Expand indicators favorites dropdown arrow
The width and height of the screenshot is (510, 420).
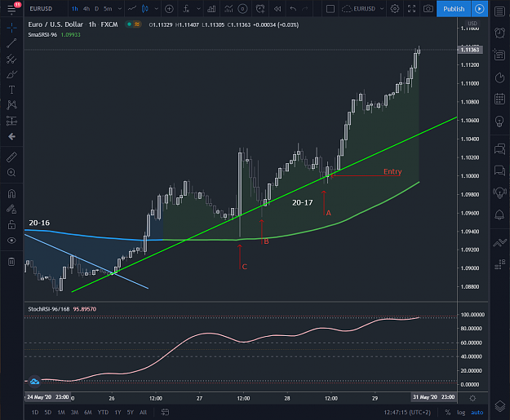pyautogui.click(x=199, y=9)
